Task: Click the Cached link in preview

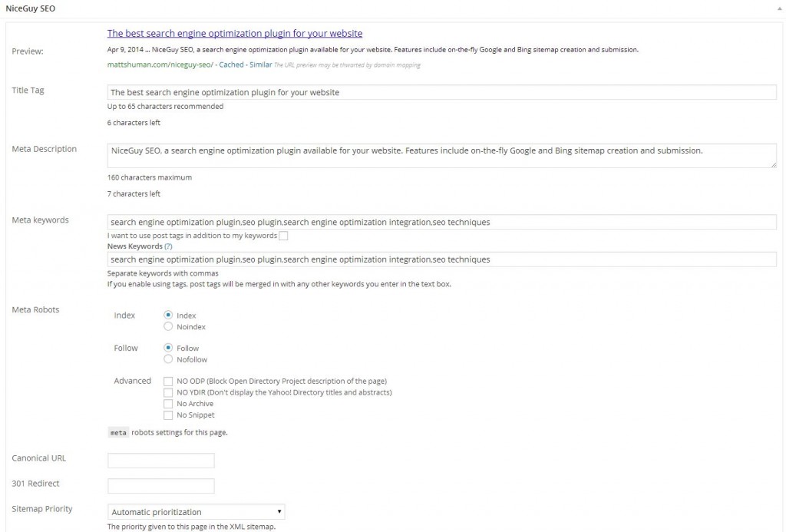Action: click(231, 64)
